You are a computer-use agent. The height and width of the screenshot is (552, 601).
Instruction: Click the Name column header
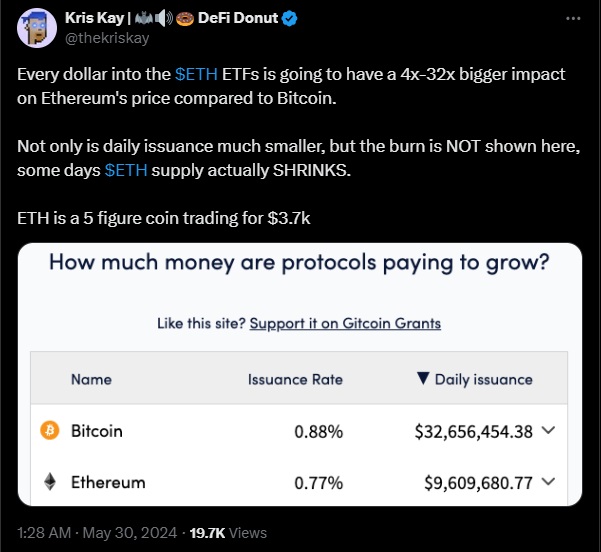pos(91,379)
